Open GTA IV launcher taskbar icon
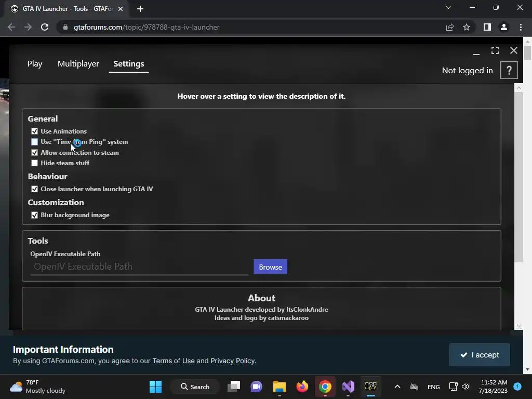This screenshot has height=399, width=532. (370, 387)
